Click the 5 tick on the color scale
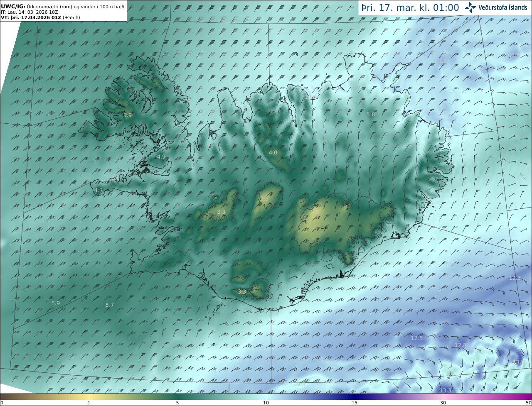Image resolution: width=532 pixels, height=406 pixels. tap(177, 403)
